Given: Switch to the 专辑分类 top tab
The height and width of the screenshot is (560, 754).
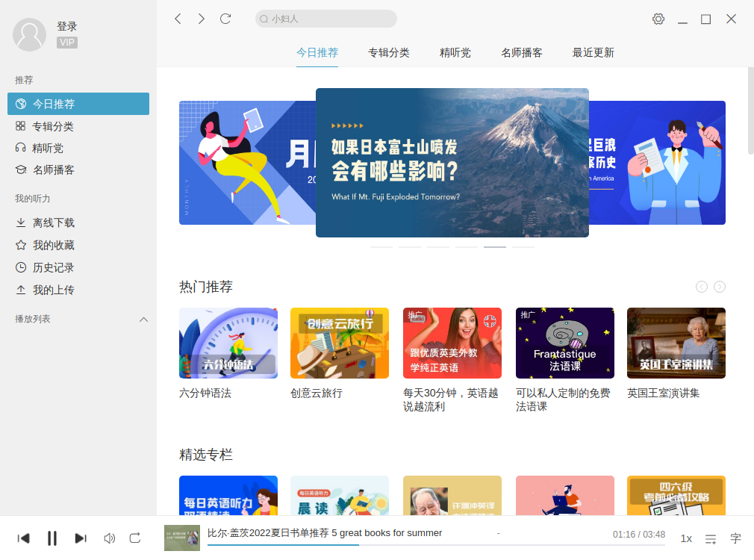Looking at the screenshot, I should 388,52.
